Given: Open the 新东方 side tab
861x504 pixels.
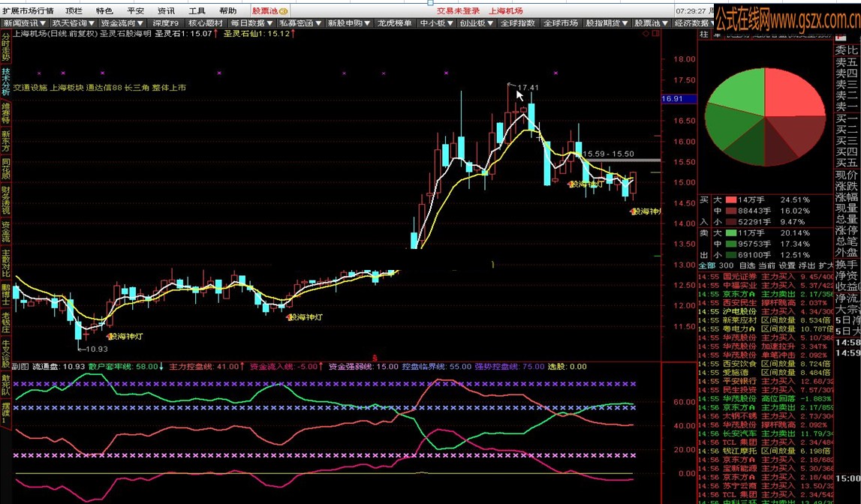Looking at the screenshot, I should (x=5, y=141).
